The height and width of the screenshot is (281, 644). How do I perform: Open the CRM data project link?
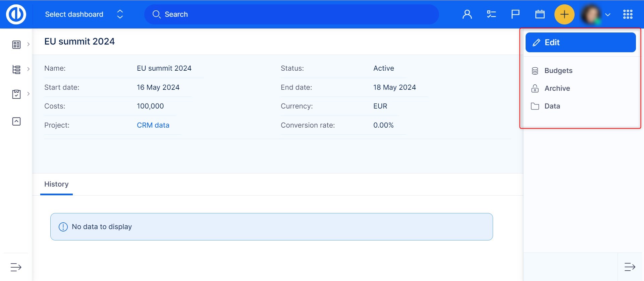click(x=153, y=125)
